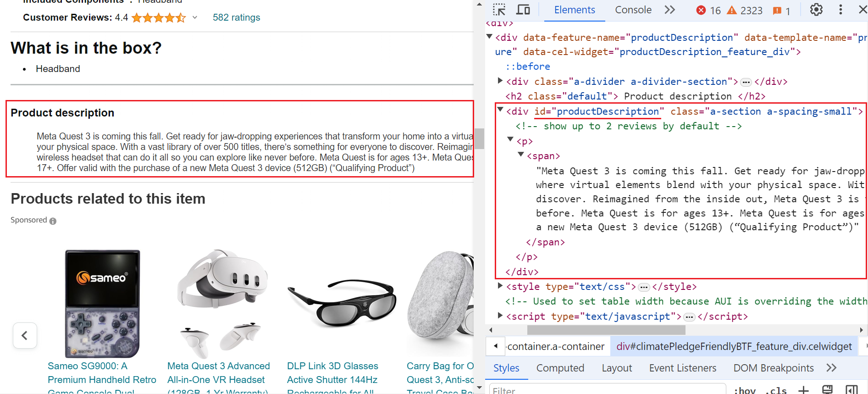The height and width of the screenshot is (394, 868).
Task: Collapse the div id productDescription node
Action: click(x=500, y=110)
